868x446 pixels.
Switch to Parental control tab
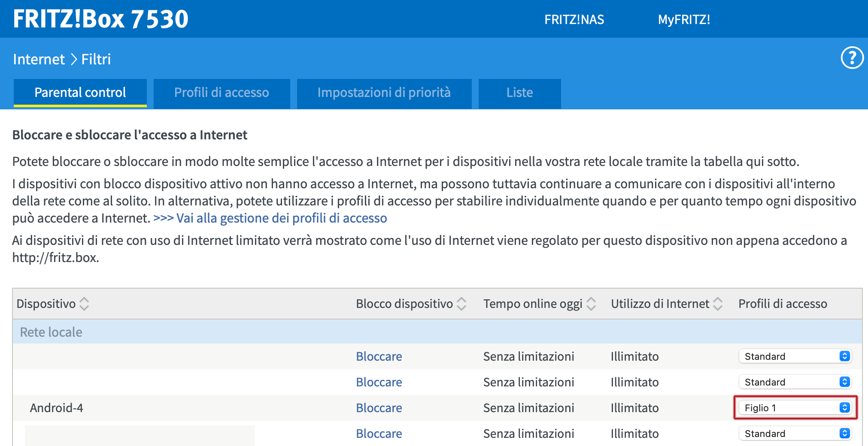pos(80,93)
